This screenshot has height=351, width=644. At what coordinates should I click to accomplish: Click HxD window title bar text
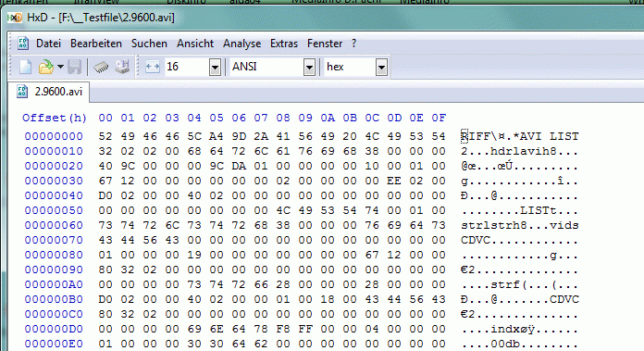click(x=101, y=18)
